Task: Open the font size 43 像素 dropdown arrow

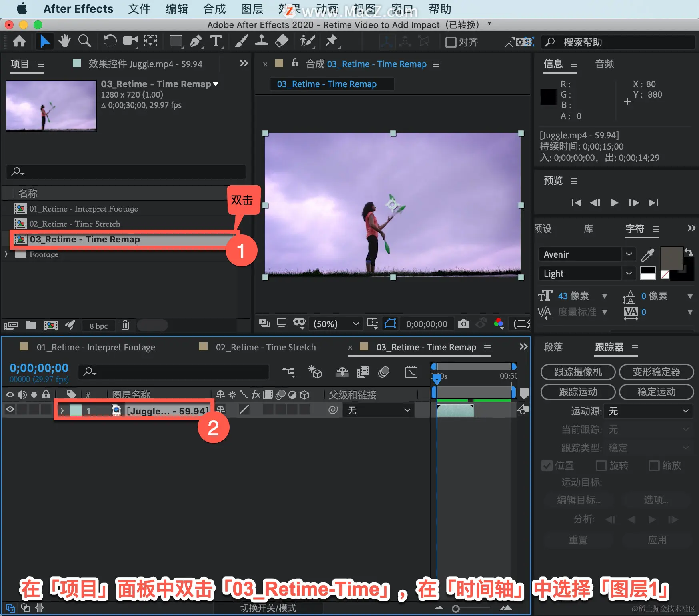Action: [x=605, y=296]
